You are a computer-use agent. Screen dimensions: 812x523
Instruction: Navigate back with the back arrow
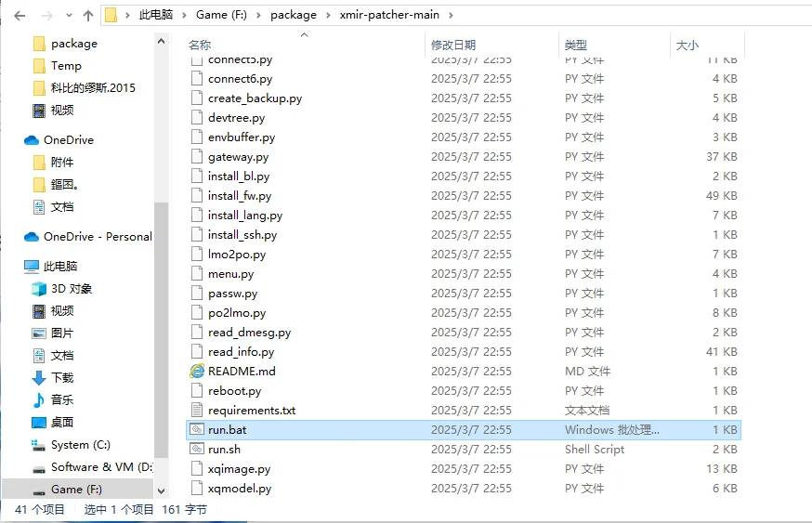pos(20,16)
